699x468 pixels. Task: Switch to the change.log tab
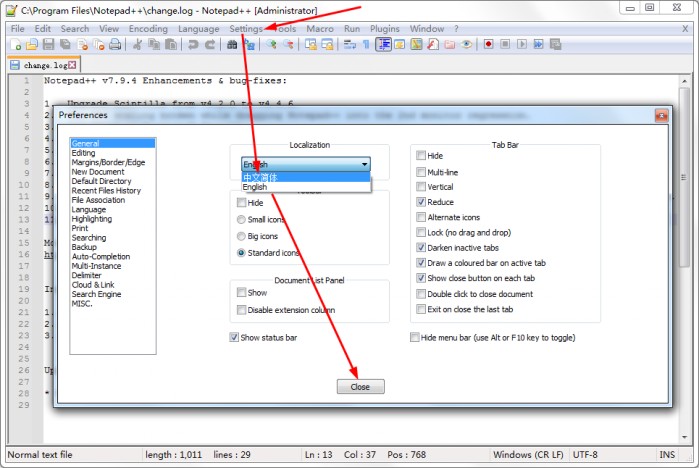[44, 65]
